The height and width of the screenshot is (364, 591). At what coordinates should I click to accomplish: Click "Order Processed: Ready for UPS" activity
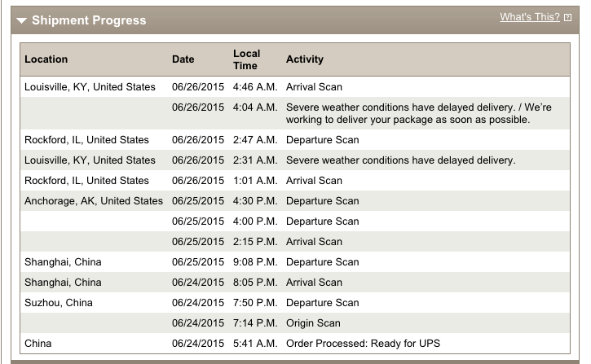click(363, 344)
